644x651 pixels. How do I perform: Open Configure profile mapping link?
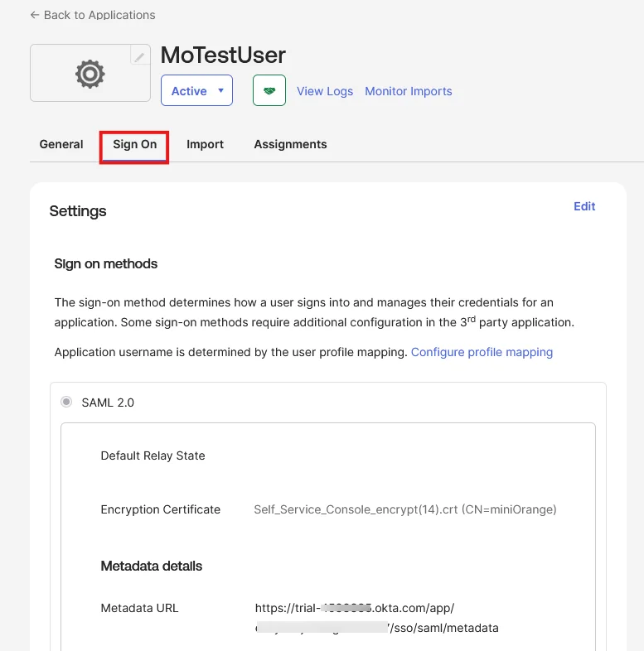coord(482,352)
